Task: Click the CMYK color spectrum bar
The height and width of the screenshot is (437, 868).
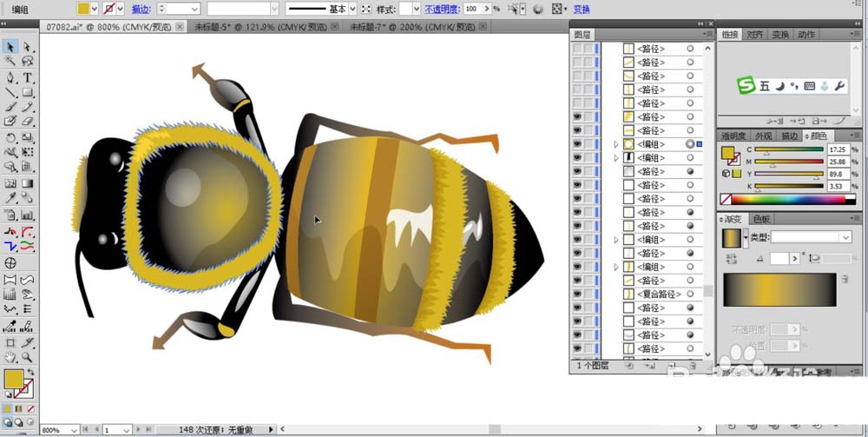Action: point(788,200)
